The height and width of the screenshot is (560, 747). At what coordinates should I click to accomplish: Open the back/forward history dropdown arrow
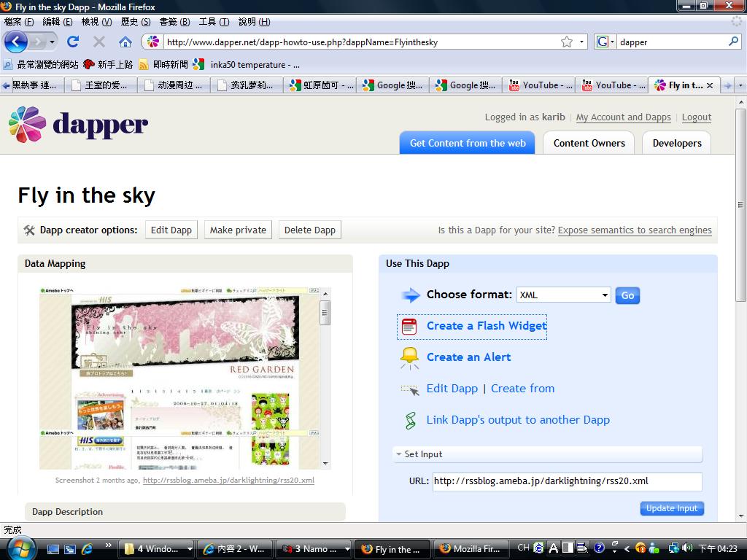pos(52,42)
